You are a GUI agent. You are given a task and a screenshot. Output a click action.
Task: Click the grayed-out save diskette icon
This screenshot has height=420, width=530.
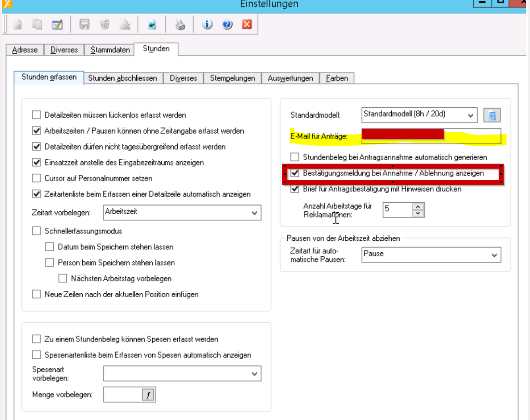[84, 25]
